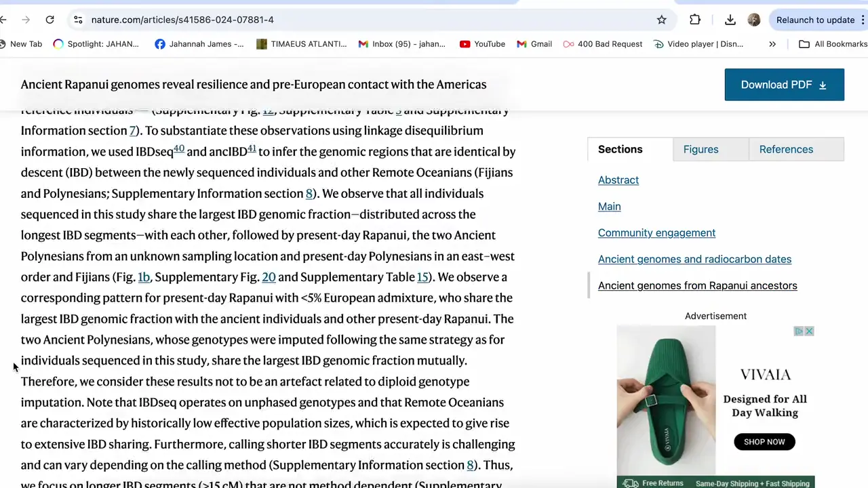868x488 pixels.
Task: Click the article title in sticky header
Action: pos(254,85)
